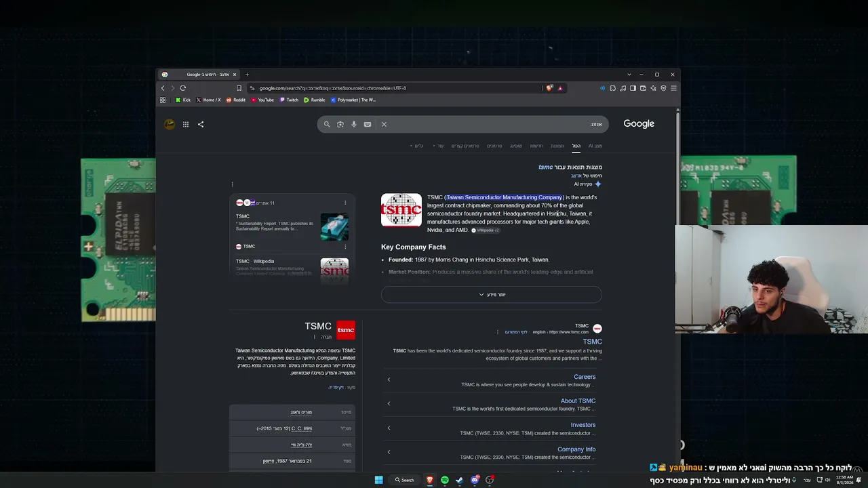Image resolution: width=868 pixels, height=488 pixels.
Task: Open the media playlist music-note icon
Action: [623, 88]
